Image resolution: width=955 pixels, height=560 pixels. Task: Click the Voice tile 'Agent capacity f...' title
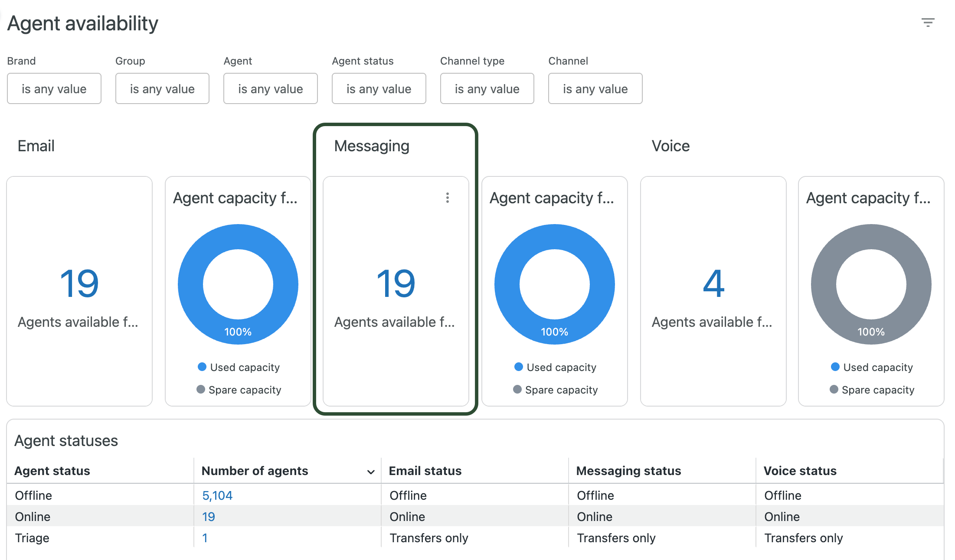[868, 198]
